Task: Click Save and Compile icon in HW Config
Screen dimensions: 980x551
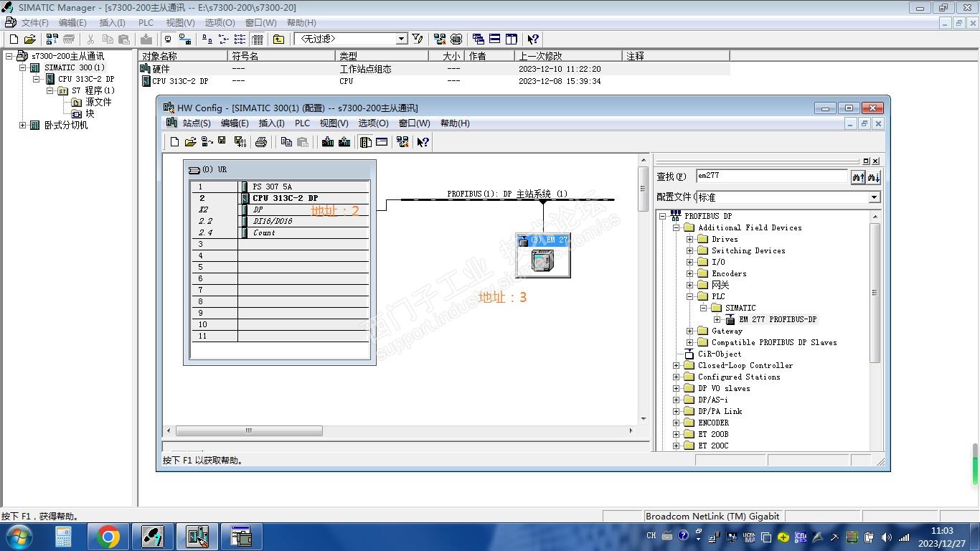Action: tap(240, 142)
